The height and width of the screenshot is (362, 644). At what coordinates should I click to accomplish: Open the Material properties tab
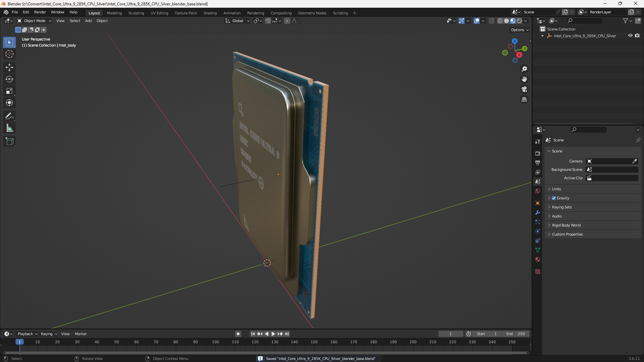tap(538, 259)
